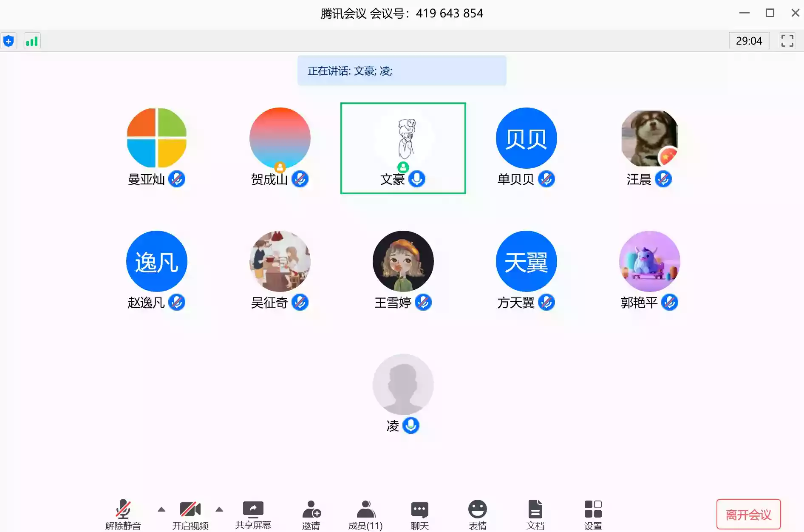Close the 腾讯会议 window
Image resolution: width=804 pixels, height=532 pixels.
click(795, 13)
